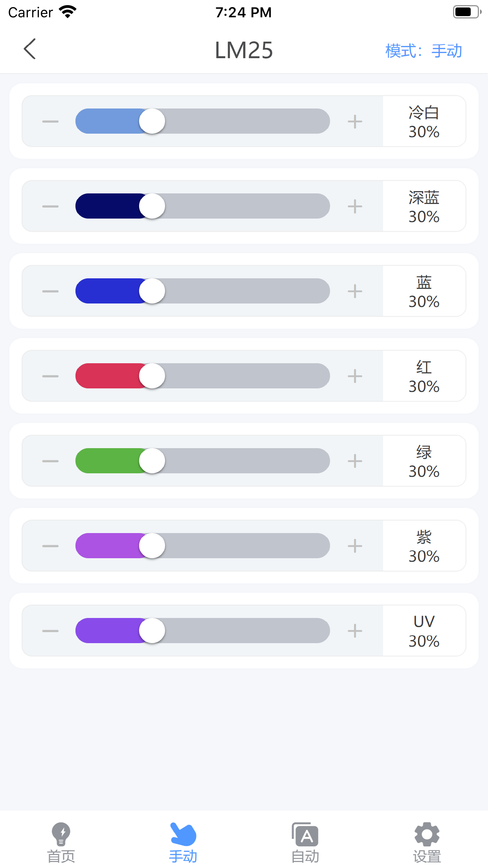Click the LM25 title text
This screenshot has height=868, width=488.
244,50
